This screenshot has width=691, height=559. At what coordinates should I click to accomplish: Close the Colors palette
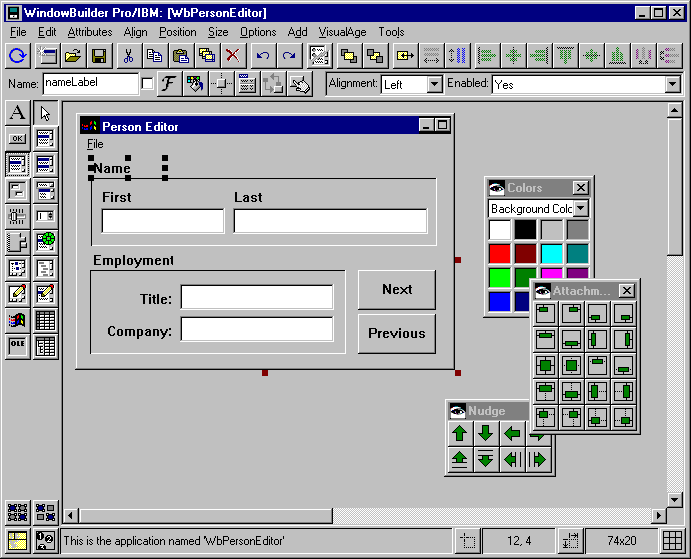(581, 188)
